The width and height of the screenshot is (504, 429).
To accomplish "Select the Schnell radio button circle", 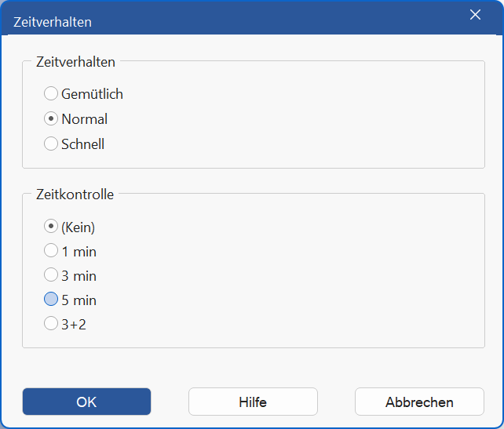I will click(x=51, y=144).
